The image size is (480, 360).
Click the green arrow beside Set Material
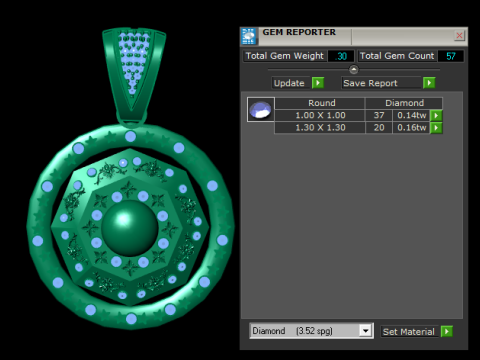[447, 331]
